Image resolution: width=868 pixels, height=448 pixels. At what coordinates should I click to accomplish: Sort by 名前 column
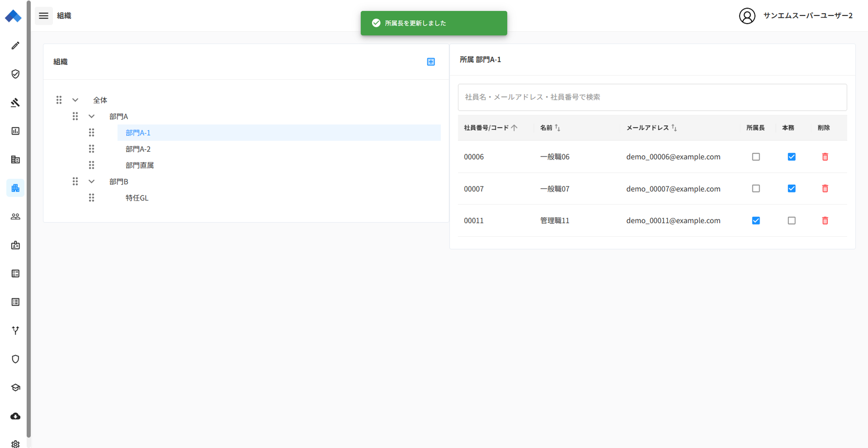(x=550, y=128)
